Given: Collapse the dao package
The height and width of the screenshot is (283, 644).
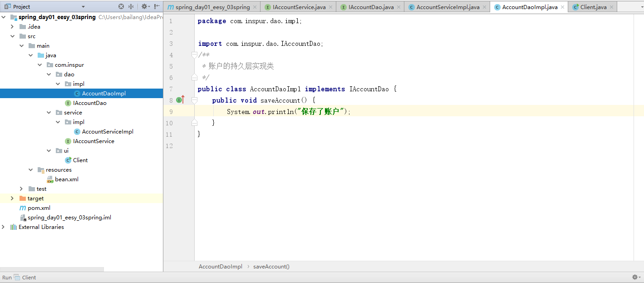Looking at the screenshot, I should 49,74.
